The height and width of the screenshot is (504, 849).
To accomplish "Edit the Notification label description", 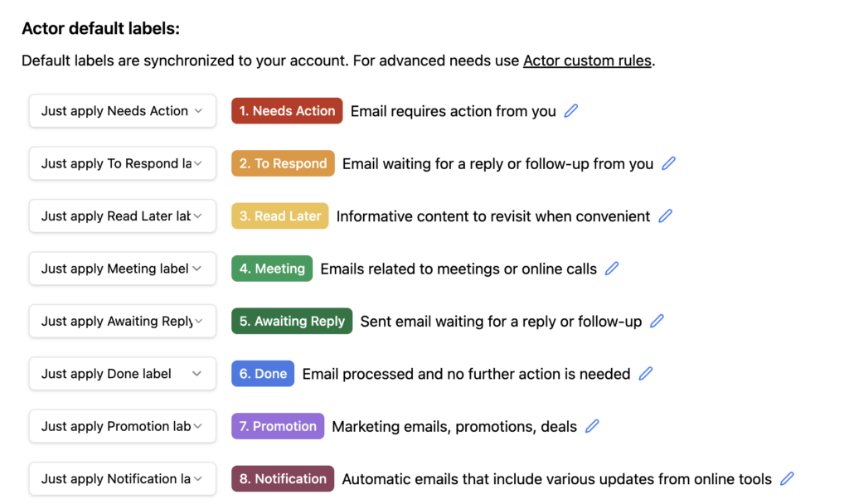I will coord(787,478).
